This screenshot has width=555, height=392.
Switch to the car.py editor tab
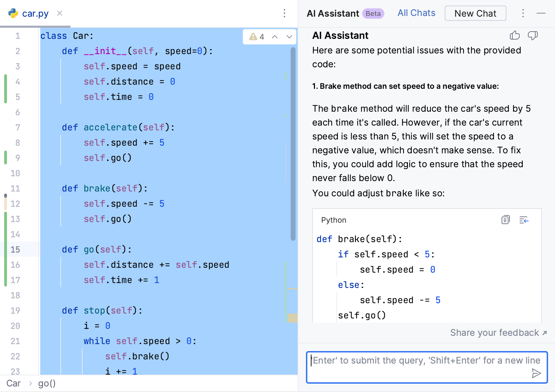click(35, 13)
